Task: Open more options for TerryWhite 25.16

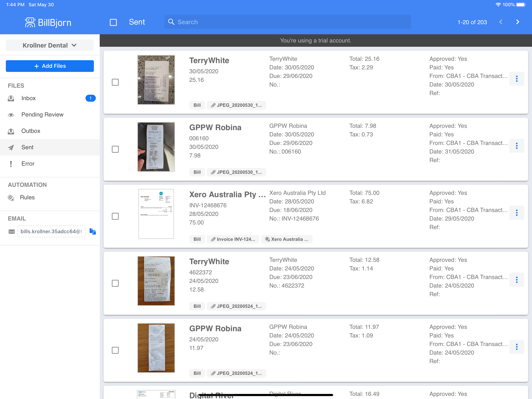Action: click(x=517, y=79)
